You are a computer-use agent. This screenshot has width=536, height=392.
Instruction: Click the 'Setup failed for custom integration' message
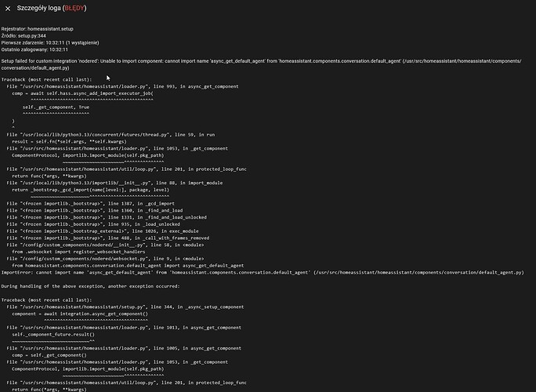coord(157,60)
